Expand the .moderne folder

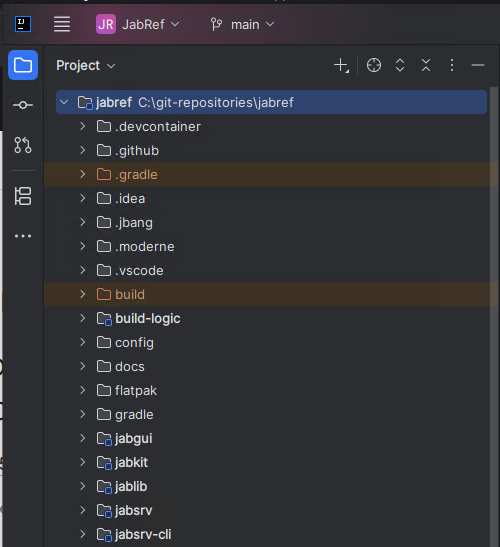click(x=83, y=246)
